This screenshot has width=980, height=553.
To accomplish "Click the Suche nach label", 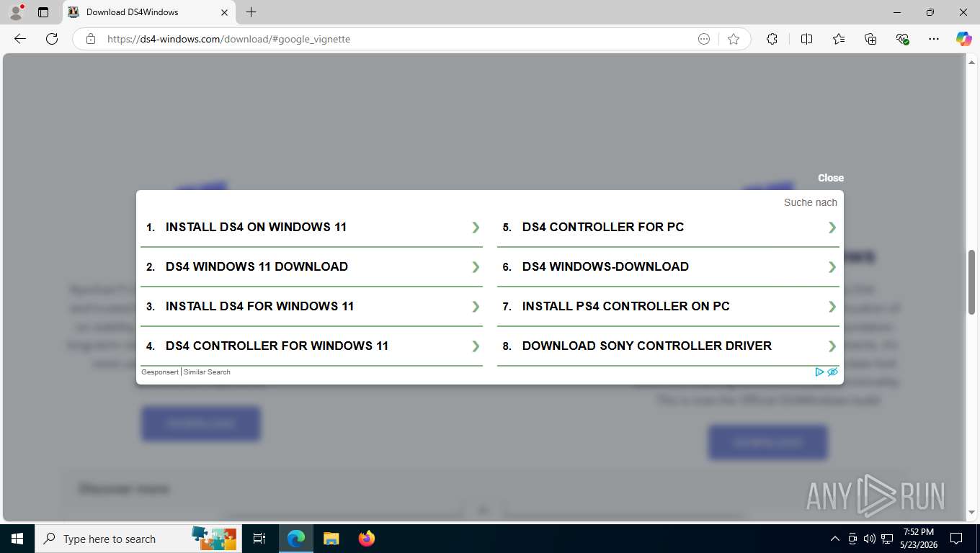I will click(811, 202).
